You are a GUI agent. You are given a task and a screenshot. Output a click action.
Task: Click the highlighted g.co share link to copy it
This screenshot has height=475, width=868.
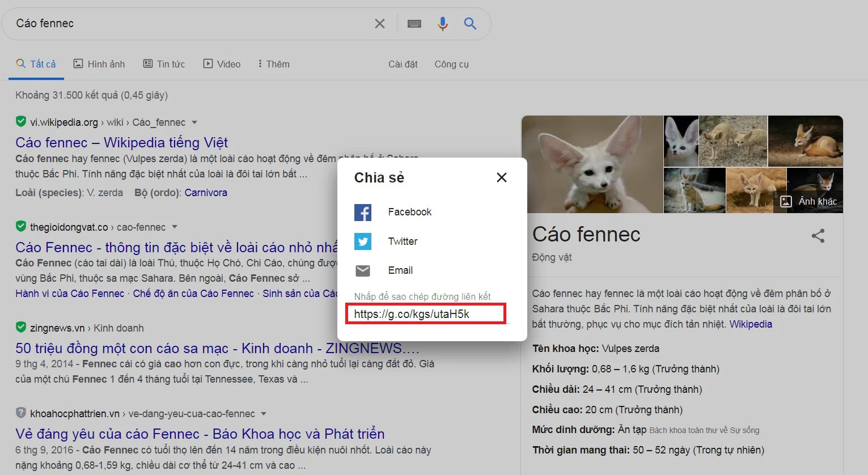click(x=425, y=313)
